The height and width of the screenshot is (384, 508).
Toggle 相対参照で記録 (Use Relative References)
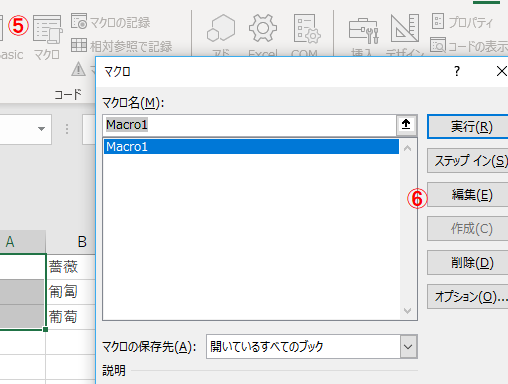click(122, 46)
